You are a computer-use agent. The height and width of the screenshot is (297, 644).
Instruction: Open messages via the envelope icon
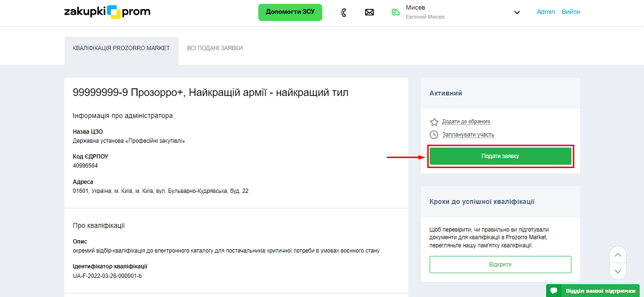click(x=369, y=12)
